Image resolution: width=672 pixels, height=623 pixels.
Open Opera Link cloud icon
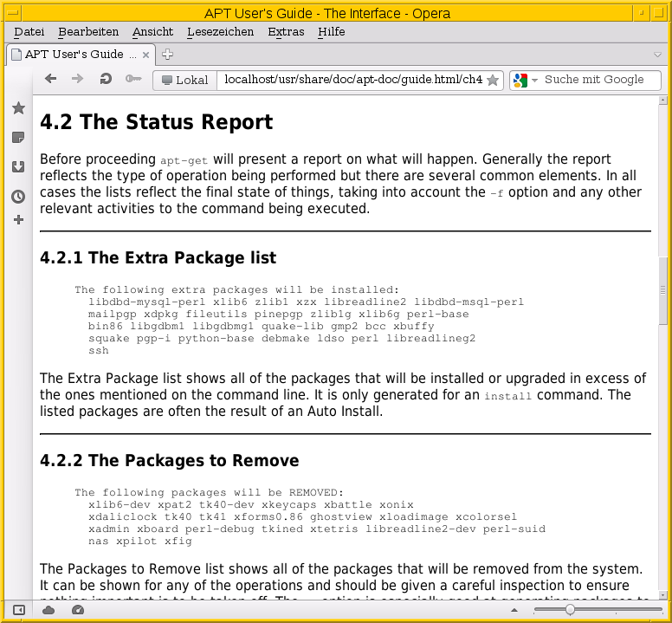point(48,610)
